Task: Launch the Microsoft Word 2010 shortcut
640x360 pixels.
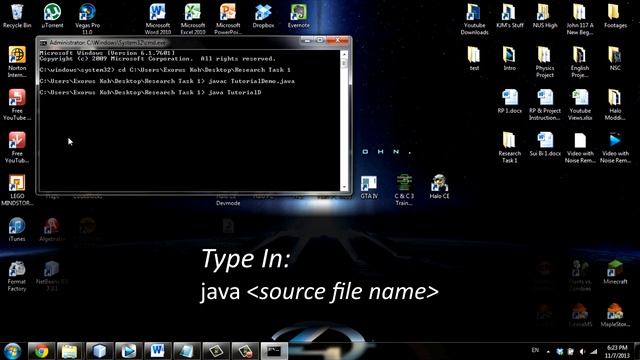Action: coord(158,19)
